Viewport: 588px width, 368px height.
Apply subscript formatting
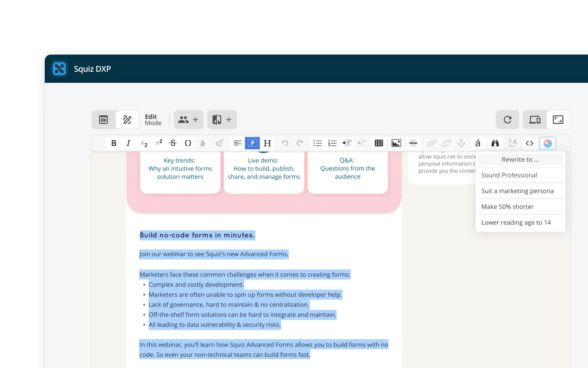(144, 143)
